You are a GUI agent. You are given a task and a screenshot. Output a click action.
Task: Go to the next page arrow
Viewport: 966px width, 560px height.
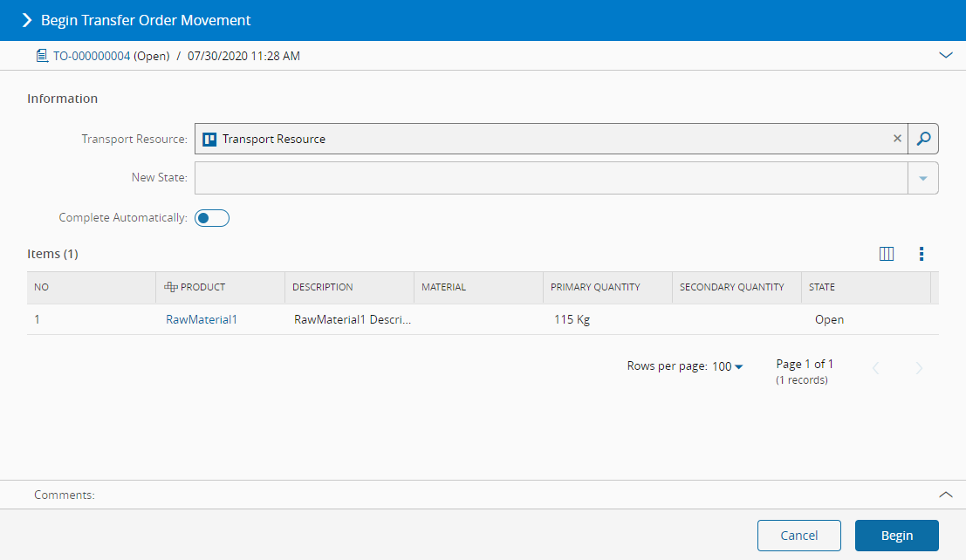click(x=919, y=368)
